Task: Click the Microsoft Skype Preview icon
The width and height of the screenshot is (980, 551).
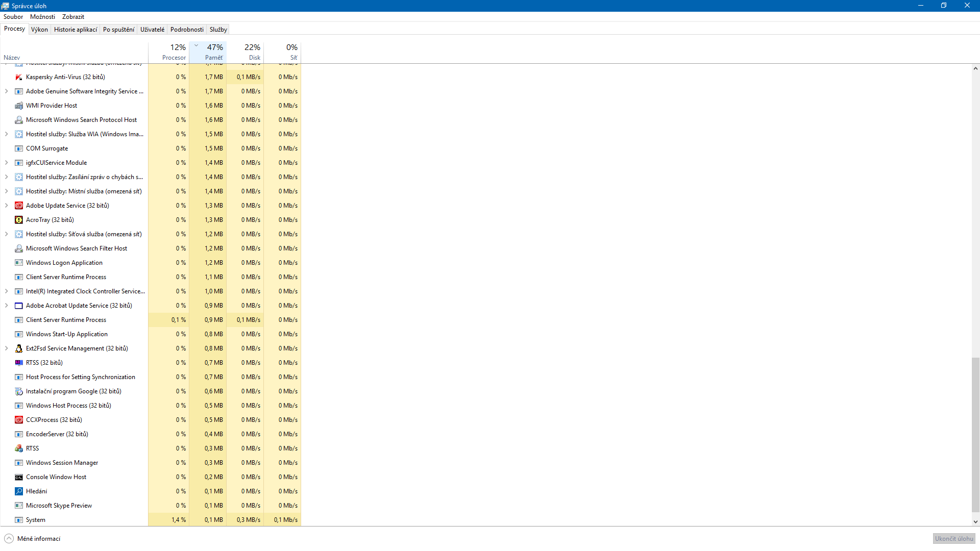Action: [19, 506]
